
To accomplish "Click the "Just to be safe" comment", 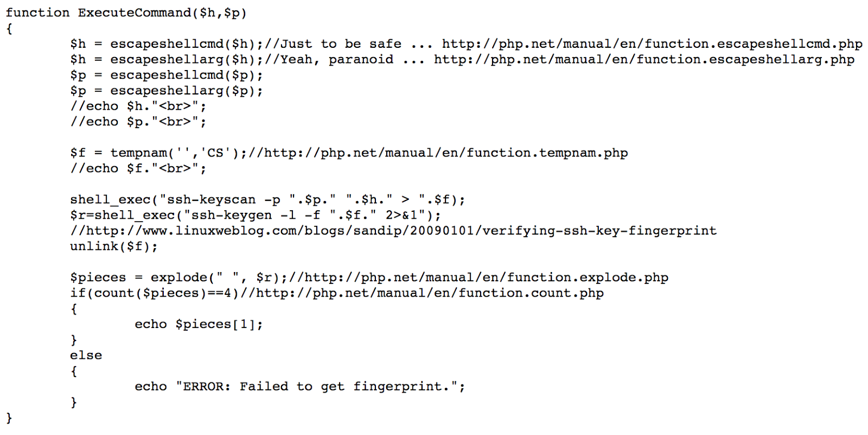I will pyautogui.click(x=341, y=44).
